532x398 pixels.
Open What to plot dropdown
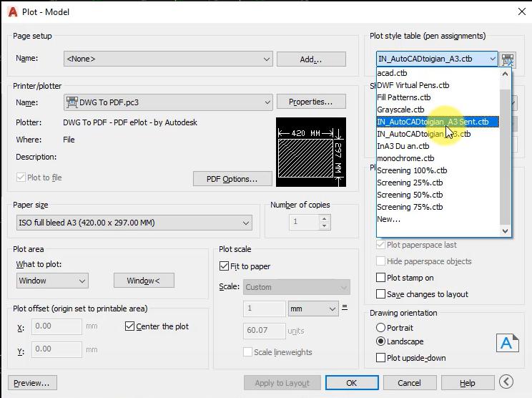(x=52, y=281)
